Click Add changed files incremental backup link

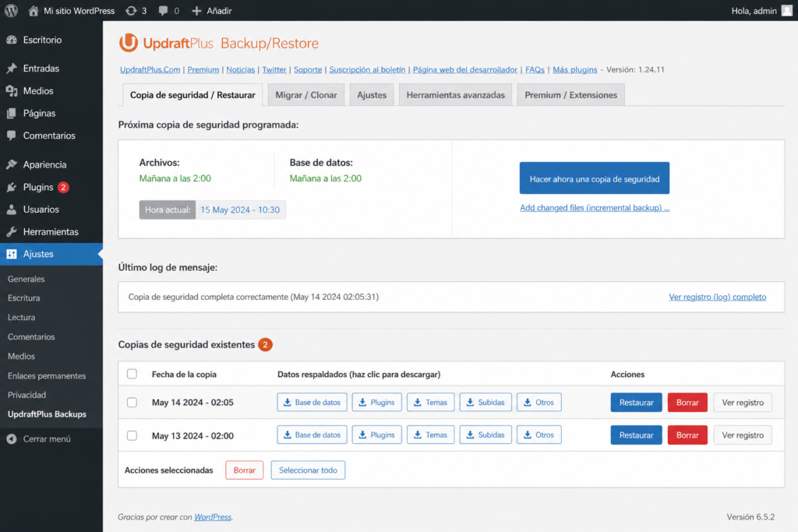point(595,207)
